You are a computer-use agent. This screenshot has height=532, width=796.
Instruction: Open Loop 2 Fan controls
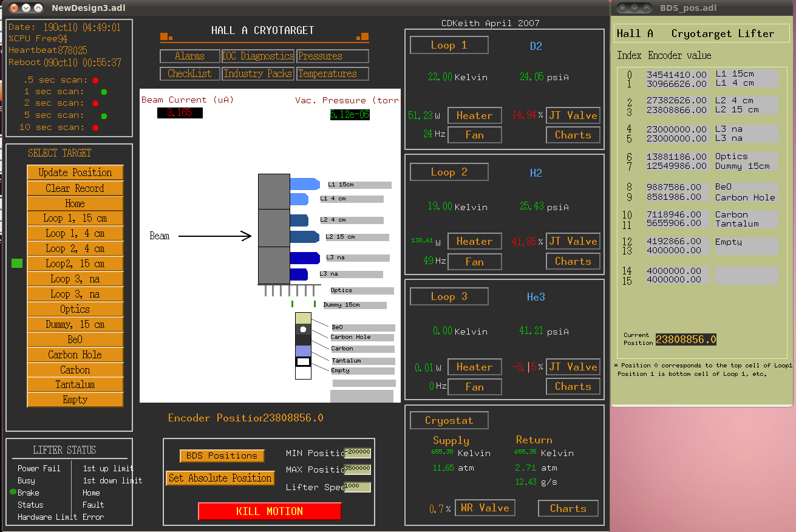(475, 262)
